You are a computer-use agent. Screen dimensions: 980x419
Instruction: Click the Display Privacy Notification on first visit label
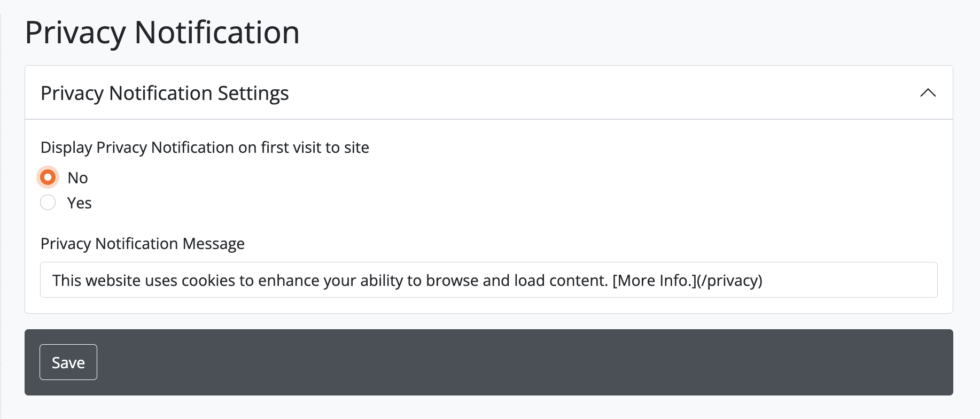click(205, 148)
